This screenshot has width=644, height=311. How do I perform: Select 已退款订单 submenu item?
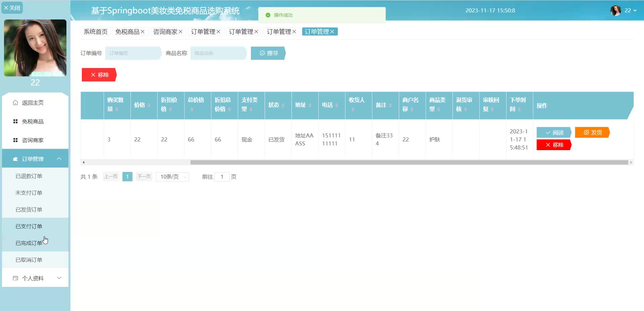point(35,176)
